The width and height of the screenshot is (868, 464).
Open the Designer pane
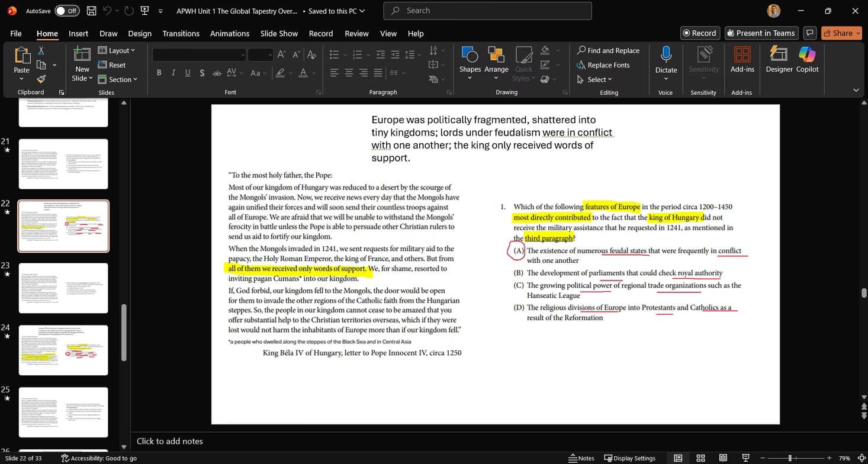click(778, 61)
